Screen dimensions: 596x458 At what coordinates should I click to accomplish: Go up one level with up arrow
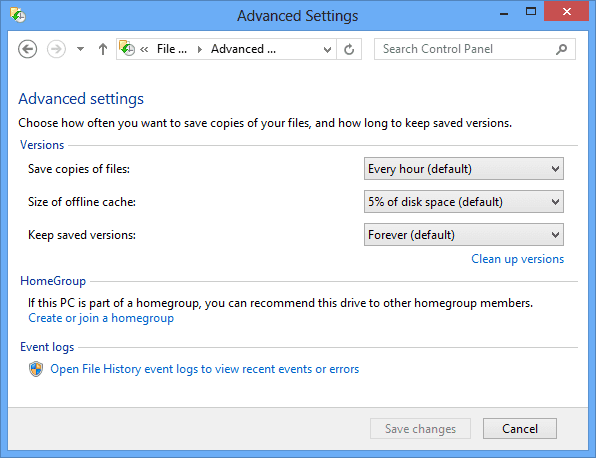[x=103, y=49]
